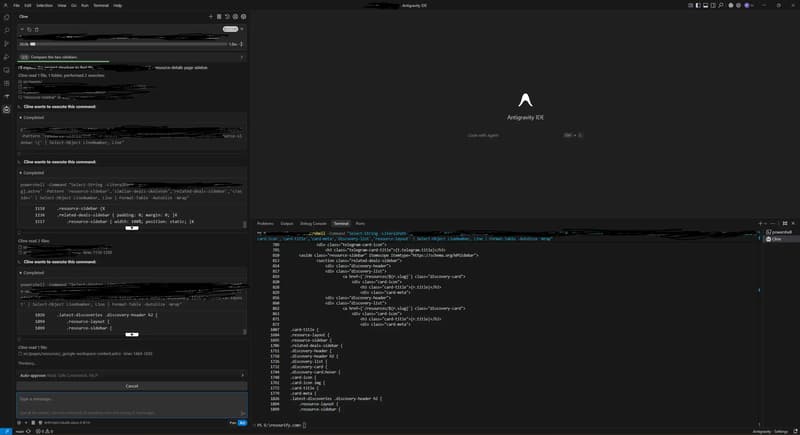Screen dimensions: 800x435
Task: Open Extensions in the activity bar
Action: click(7, 83)
